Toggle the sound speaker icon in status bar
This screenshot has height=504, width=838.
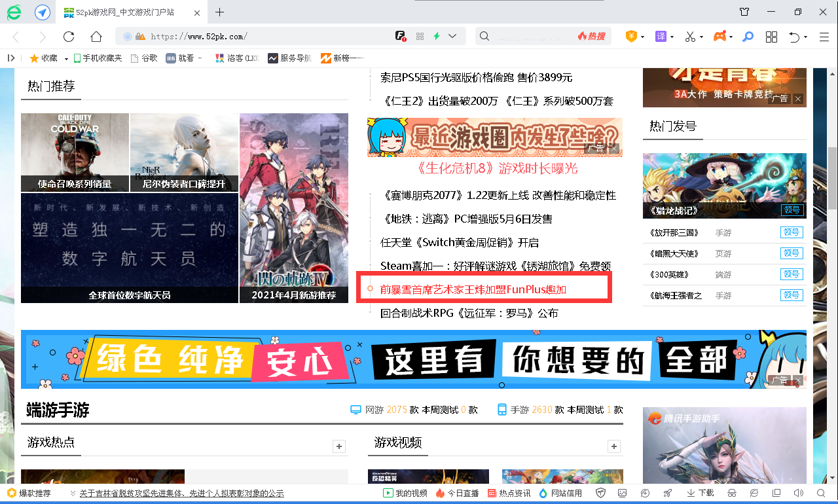798,493
